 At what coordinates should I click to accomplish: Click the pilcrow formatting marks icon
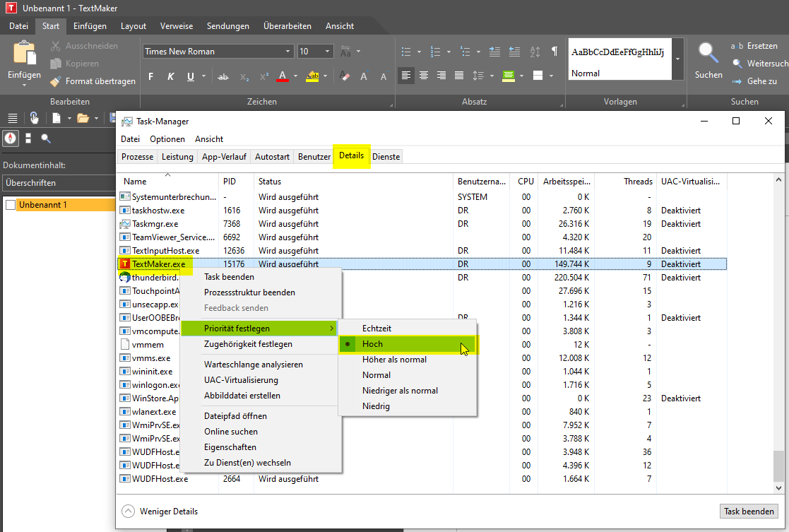coord(554,52)
